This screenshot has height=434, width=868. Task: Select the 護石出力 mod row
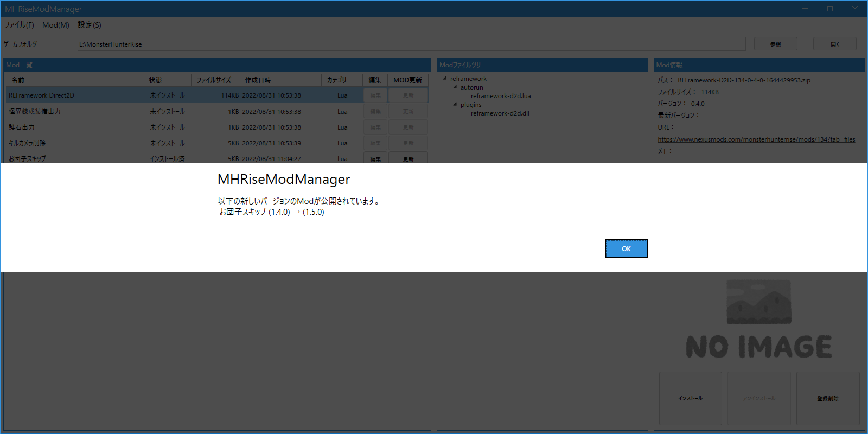tap(217, 127)
